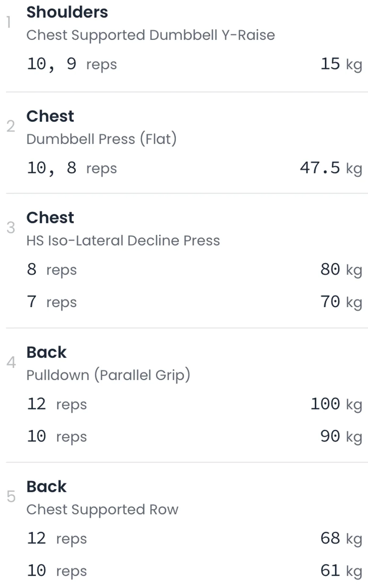Tap the 15 kg weight value
This screenshot has width=368, height=588.
[x=341, y=64]
